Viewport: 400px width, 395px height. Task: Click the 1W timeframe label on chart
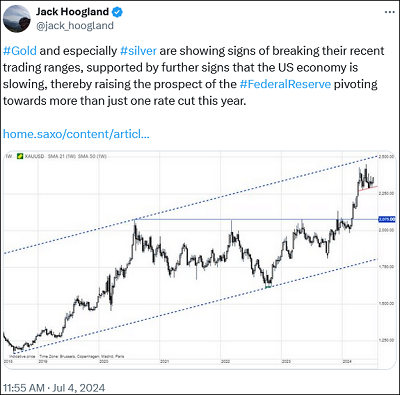9,156
